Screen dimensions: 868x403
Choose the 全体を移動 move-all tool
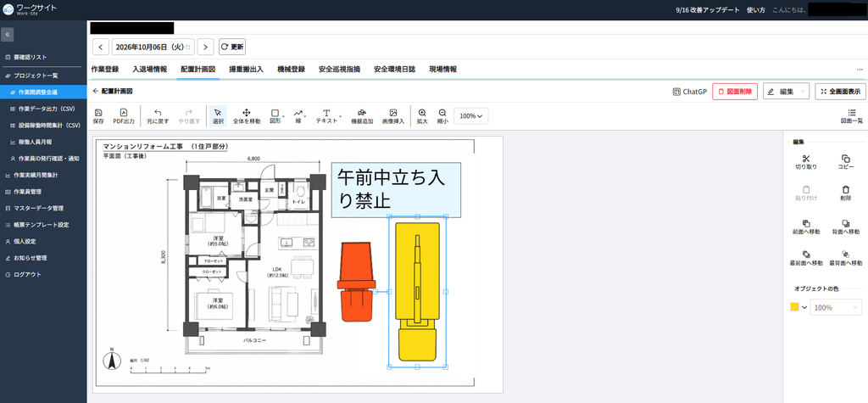click(x=247, y=116)
